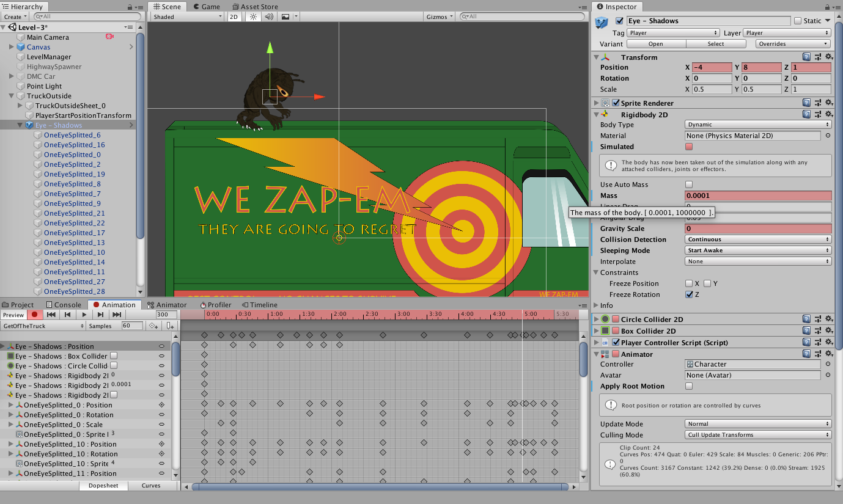Go to first animation keyframe
The width and height of the screenshot is (843, 504).
52,315
